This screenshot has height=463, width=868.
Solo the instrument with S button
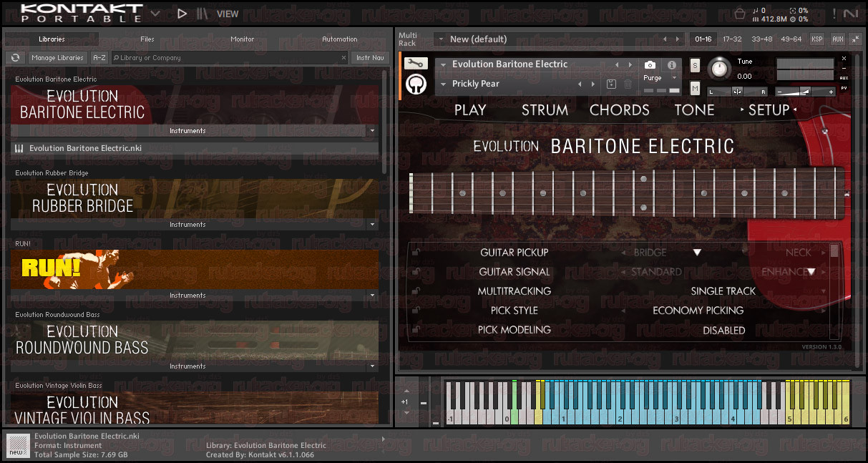click(695, 65)
